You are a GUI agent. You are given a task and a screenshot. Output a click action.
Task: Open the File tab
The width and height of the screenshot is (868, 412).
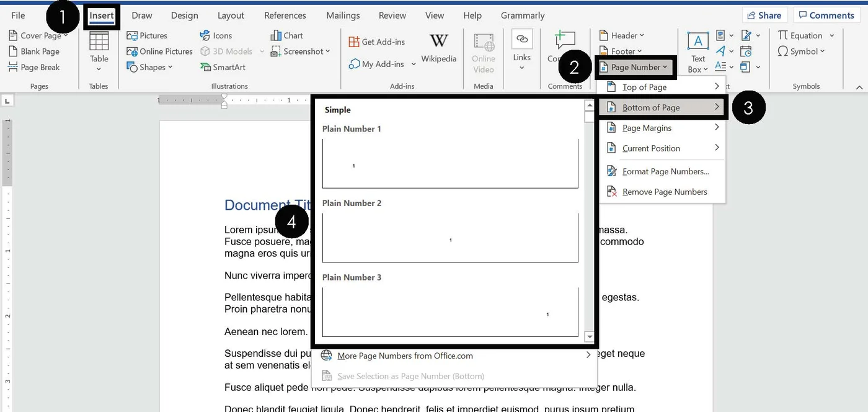coord(18,16)
